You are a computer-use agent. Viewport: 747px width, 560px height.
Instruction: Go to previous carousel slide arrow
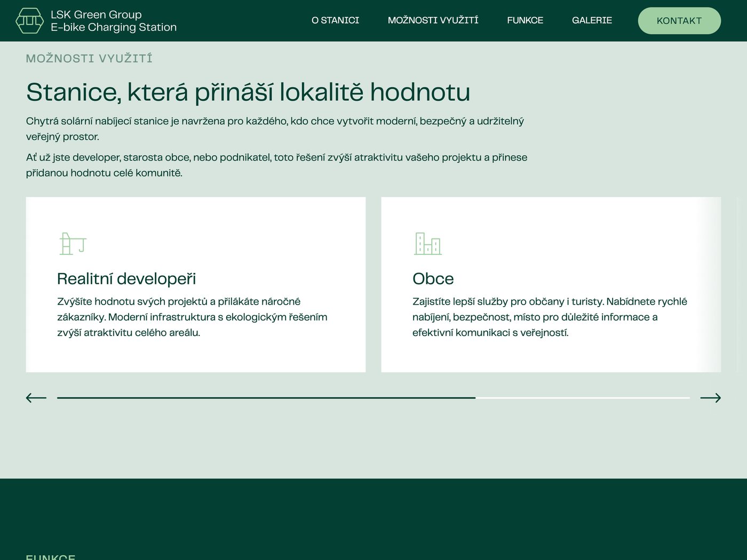point(36,398)
